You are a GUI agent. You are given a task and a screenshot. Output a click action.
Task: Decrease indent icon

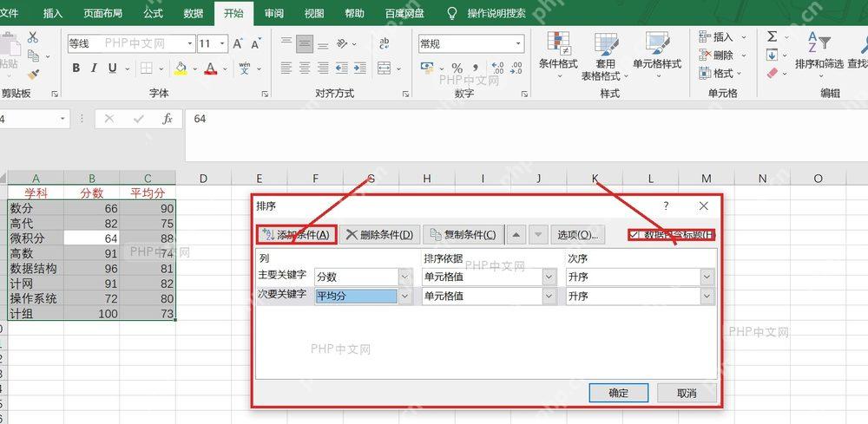click(341, 68)
